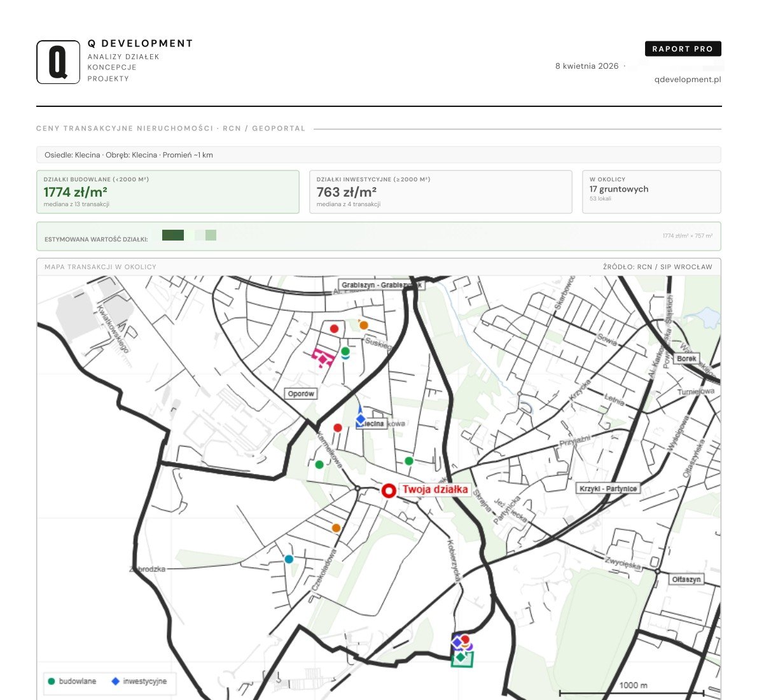Click the Działki inwestycyjne 763 zł/m² card
The width and height of the screenshot is (757, 700).
click(440, 192)
